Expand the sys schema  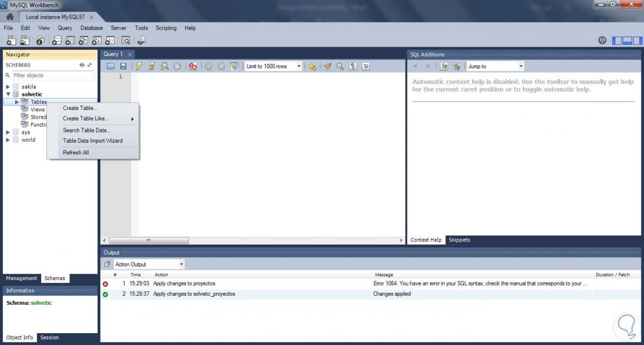pyautogui.click(x=8, y=132)
